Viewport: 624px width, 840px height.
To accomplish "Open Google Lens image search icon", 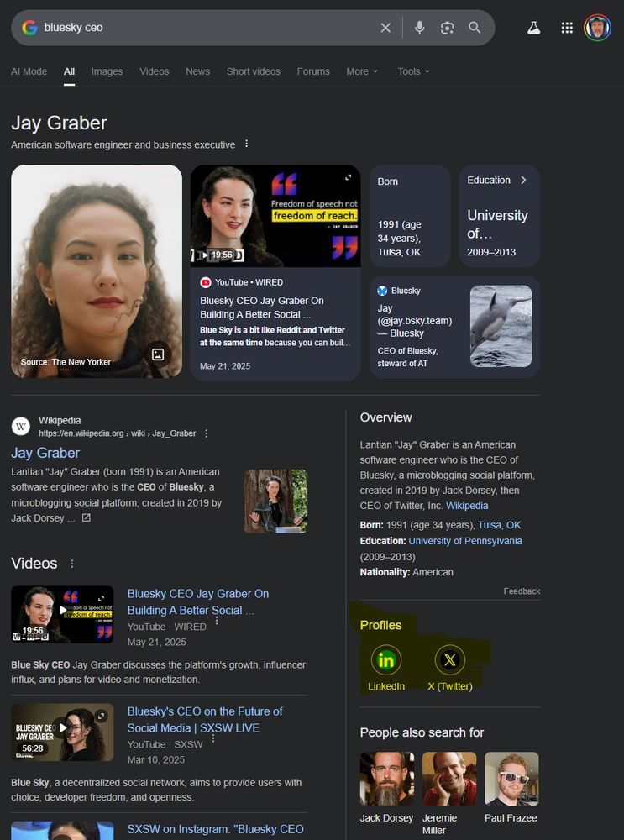I will coord(448,28).
